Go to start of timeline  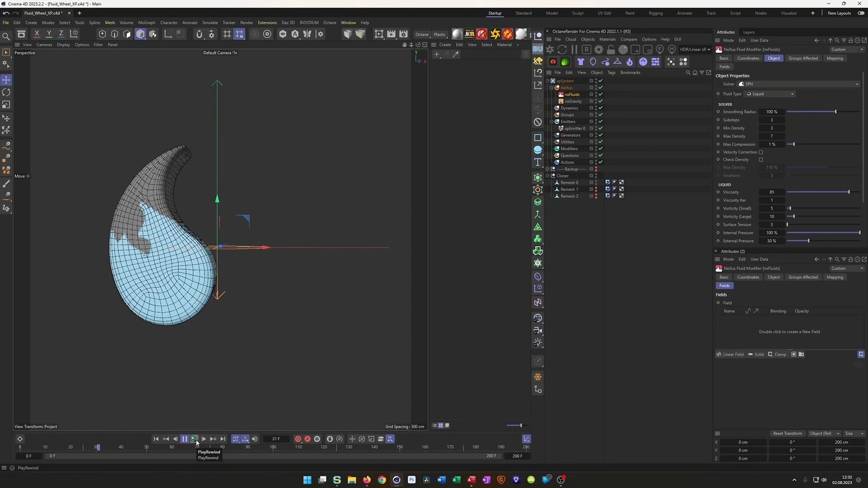click(156, 439)
